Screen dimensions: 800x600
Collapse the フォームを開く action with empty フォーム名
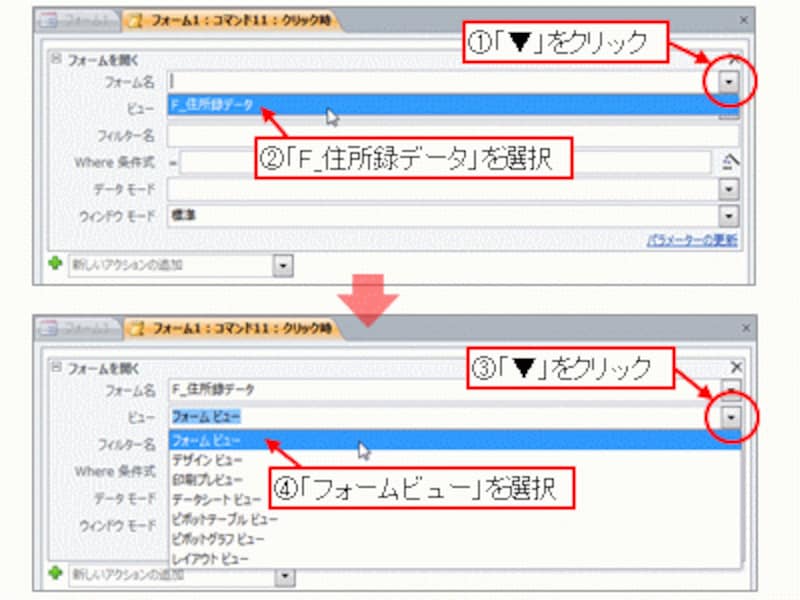click(x=56, y=59)
